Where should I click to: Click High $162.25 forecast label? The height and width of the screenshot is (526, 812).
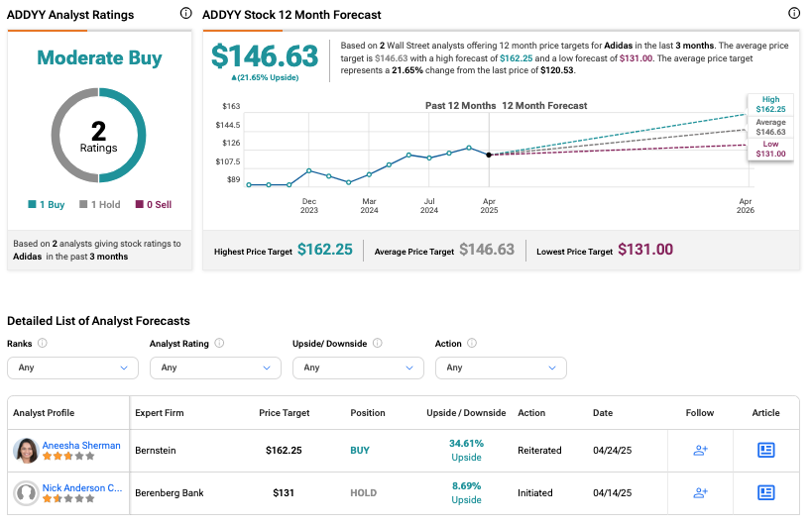770,104
